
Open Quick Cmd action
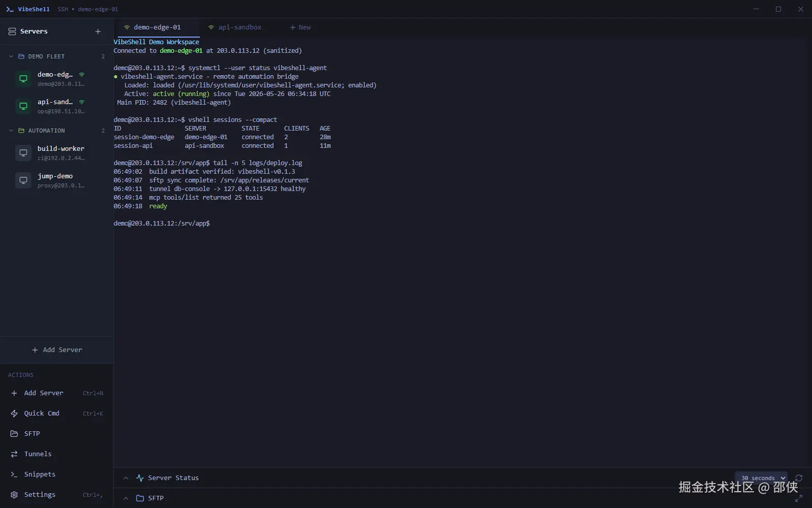(57, 414)
